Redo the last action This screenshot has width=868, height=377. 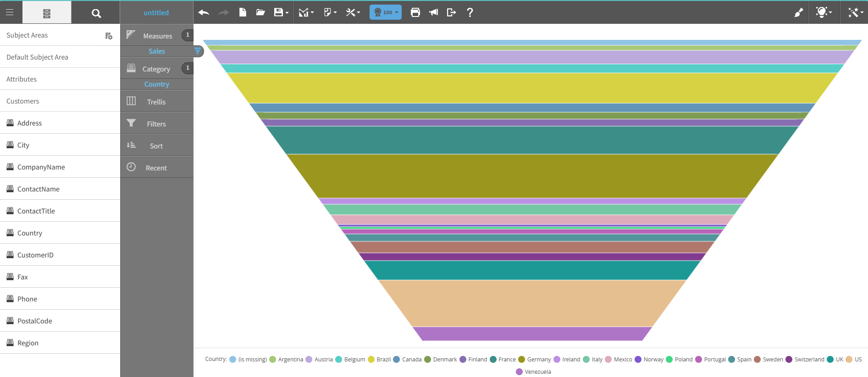point(223,12)
